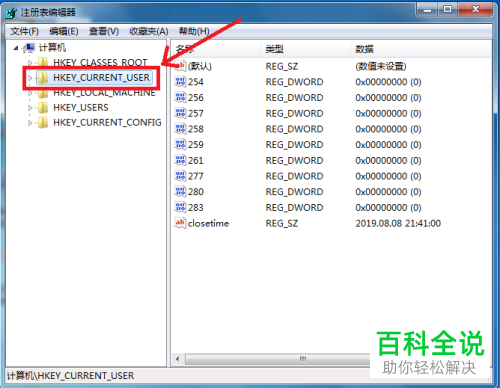This screenshot has width=500, height=388.
Task: Collapse the 计算机 root node arrow
Action: click(16, 48)
